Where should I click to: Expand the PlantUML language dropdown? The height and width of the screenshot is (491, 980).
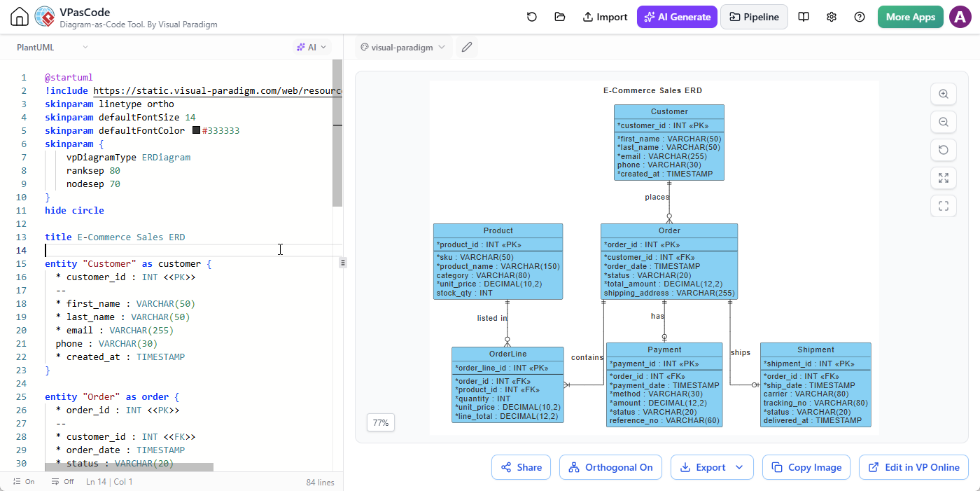point(52,48)
